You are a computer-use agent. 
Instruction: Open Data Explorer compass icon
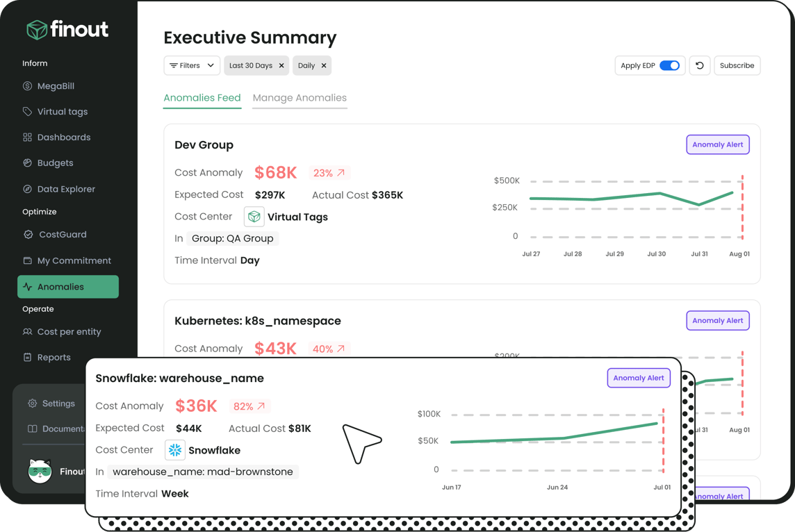pos(27,189)
